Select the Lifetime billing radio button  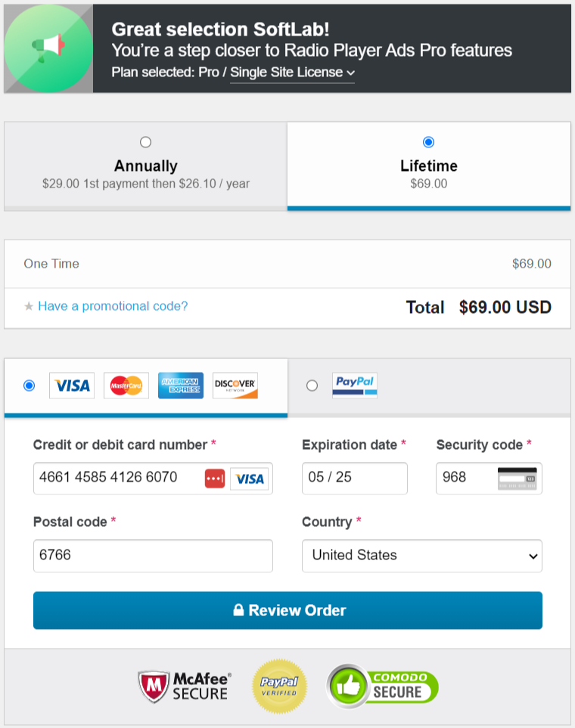pyautogui.click(x=428, y=142)
